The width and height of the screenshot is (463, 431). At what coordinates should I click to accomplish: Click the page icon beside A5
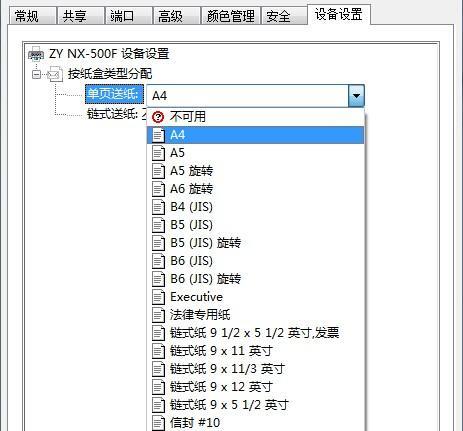(x=158, y=153)
